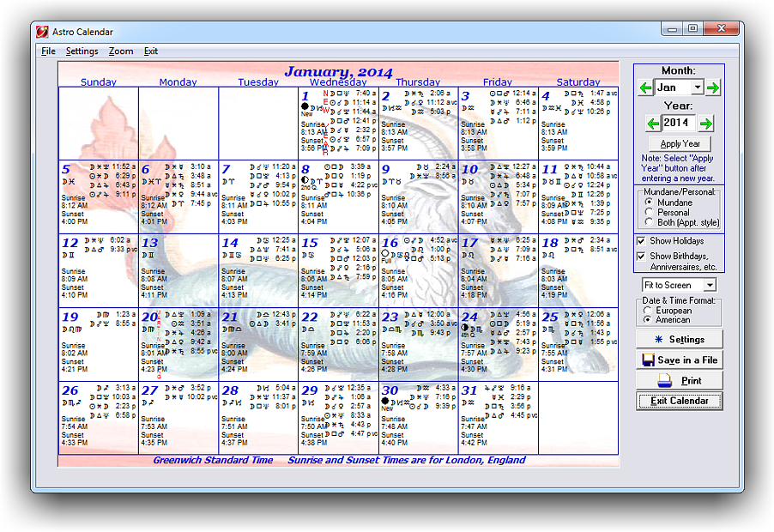774x532 pixels.
Task: Click the Sunrise 8:02 AM text on January 19
Action: (75, 349)
